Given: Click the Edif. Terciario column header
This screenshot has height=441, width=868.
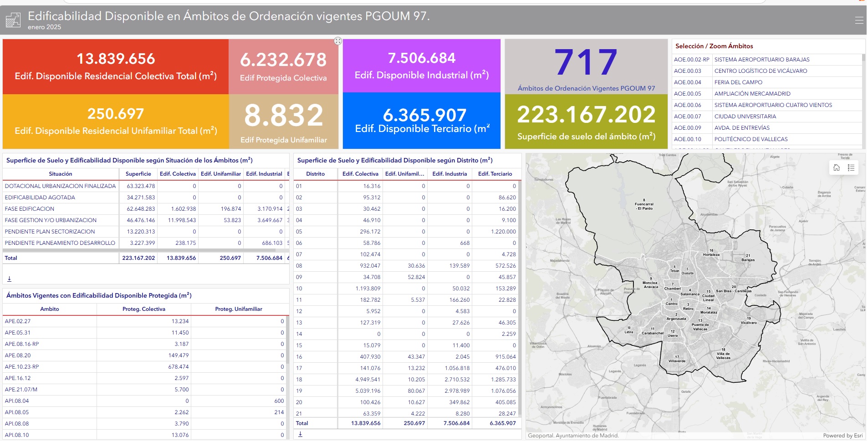Looking at the screenshot, I should [x=495, y=174].
